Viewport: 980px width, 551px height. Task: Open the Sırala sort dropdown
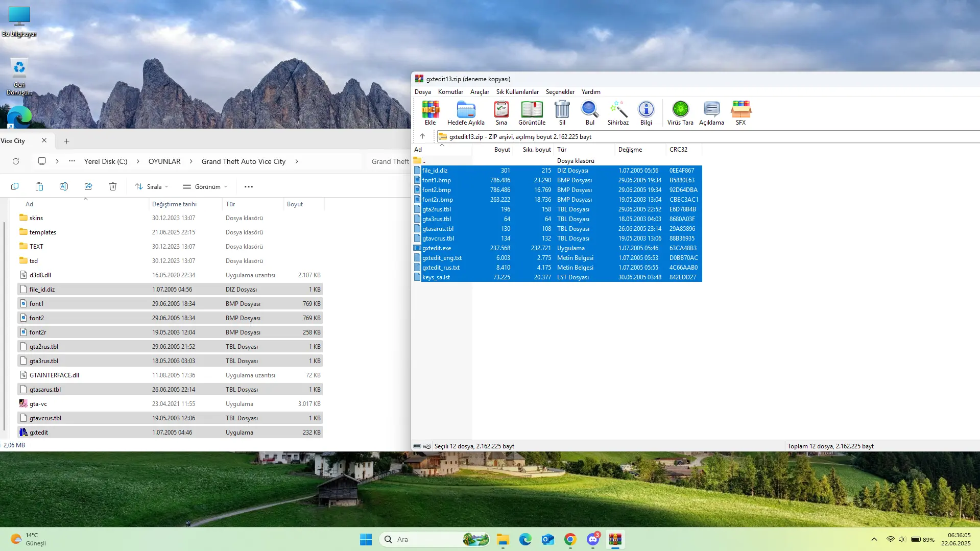click(152, 186)
